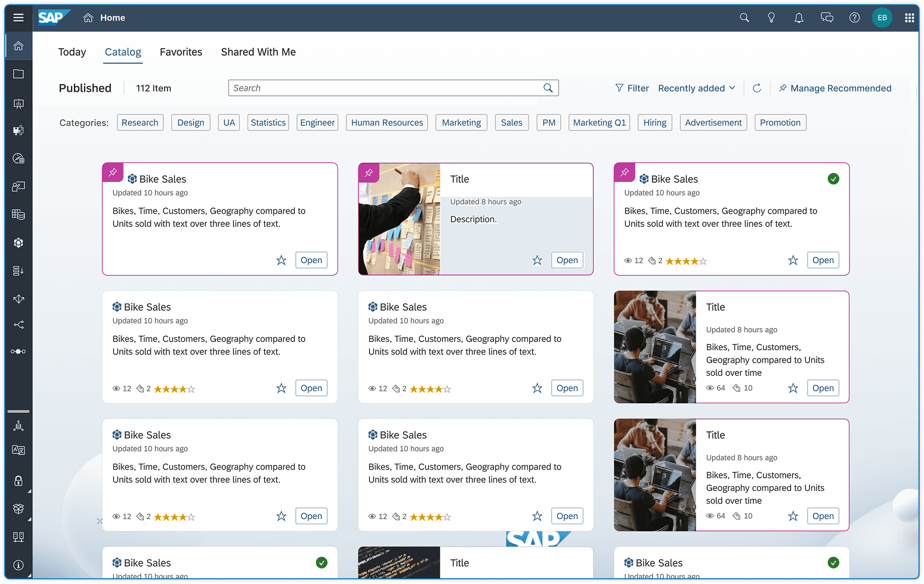Viewport: 924px width, 584px height.
Task: Toggle the UA category chip
Action: (x=229, y=122)
